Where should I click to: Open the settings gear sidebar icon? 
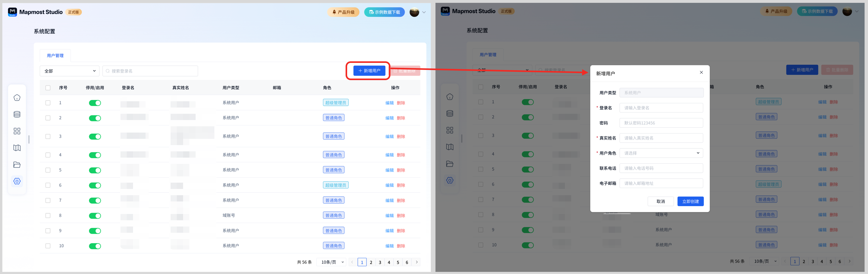tap(17, 181)
